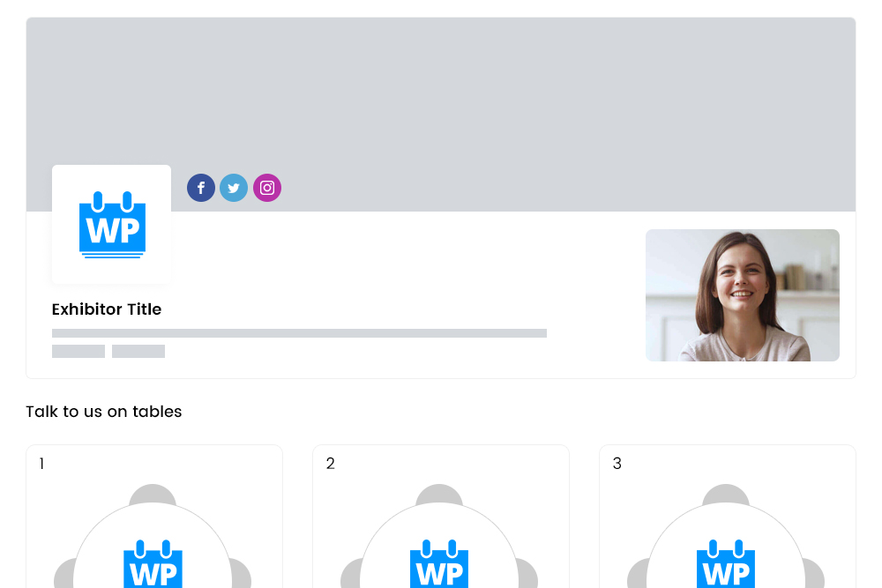This screenshot has height=588, width=882.
Task: Click the Talk to us on tables heading
Action: click(104, 412)
